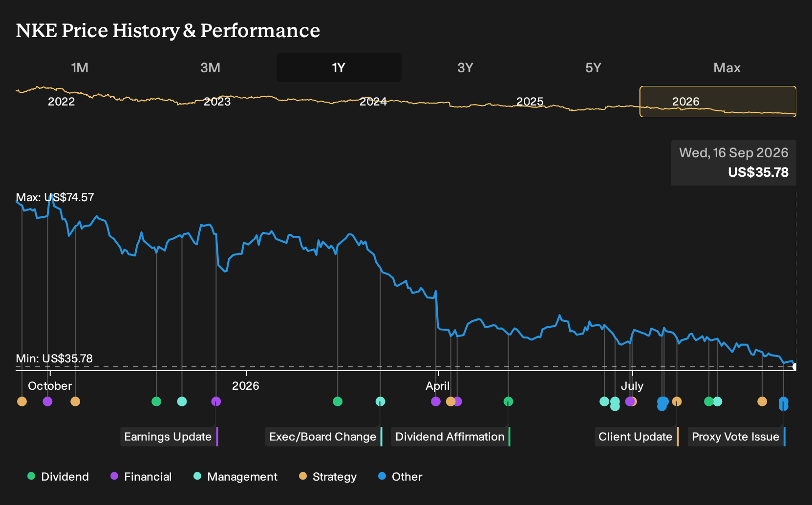Click the teal marker above Exec/Board Change label
Screen dimensions: 812x505
380,401
